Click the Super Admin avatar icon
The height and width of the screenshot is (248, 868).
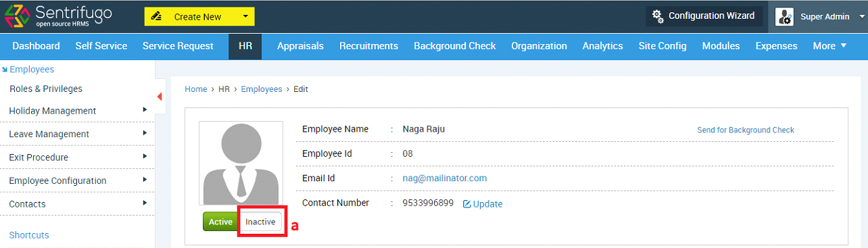point(784,17)
